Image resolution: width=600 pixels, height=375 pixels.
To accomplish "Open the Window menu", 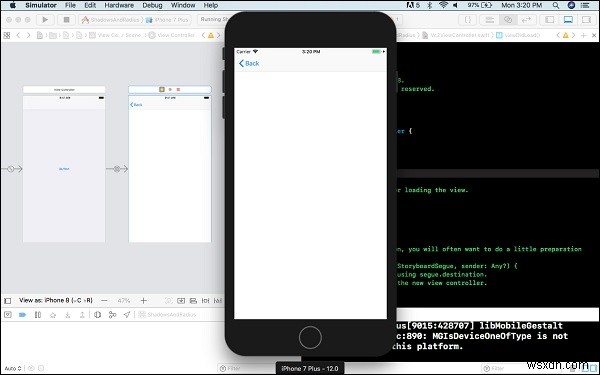I will pyautogui.click(x=183, y=5).
